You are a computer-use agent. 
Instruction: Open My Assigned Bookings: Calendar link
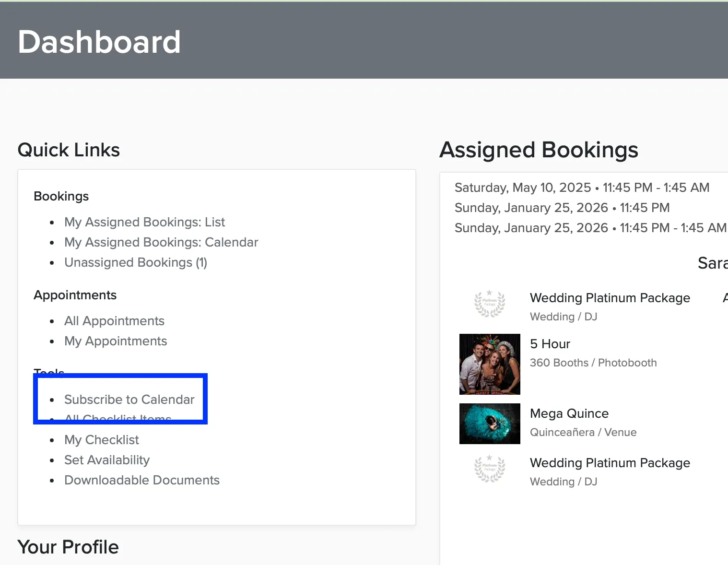point(161,242)
